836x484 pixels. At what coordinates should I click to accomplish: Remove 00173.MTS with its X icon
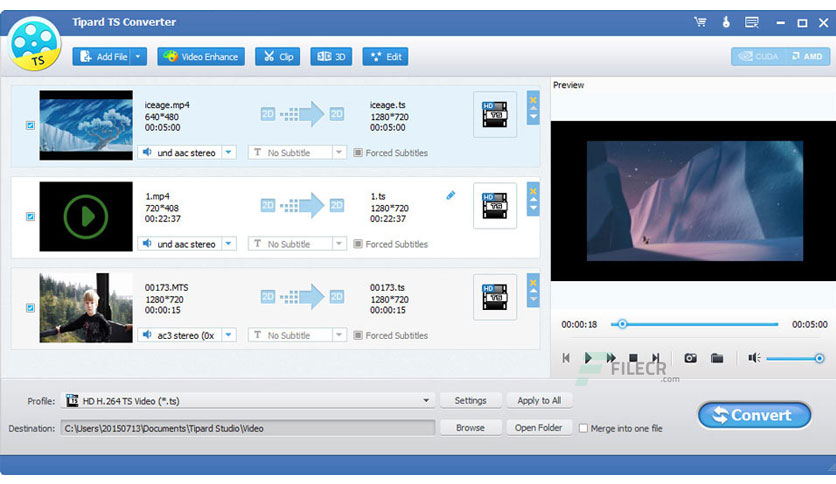(x=533, y=282)
